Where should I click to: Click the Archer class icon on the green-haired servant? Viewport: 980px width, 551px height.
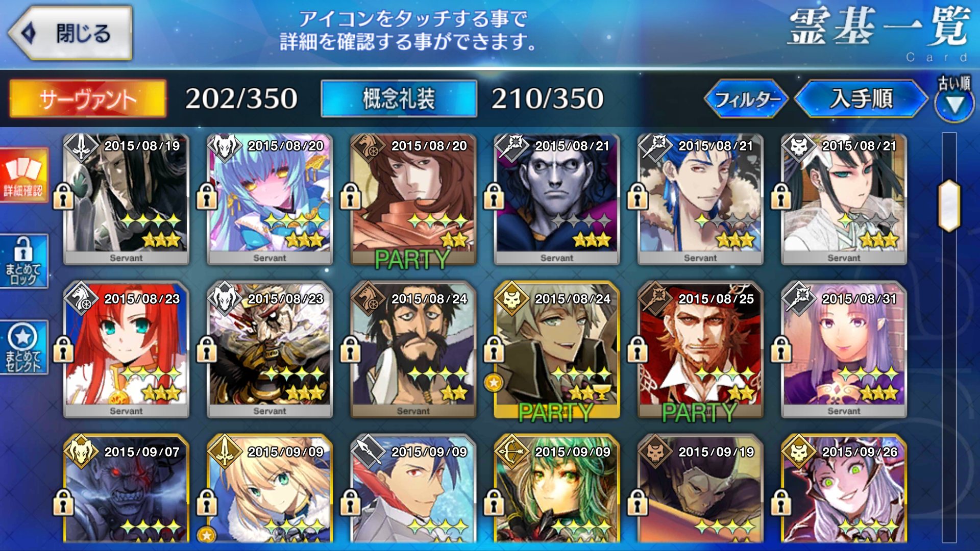pos(510,452)
